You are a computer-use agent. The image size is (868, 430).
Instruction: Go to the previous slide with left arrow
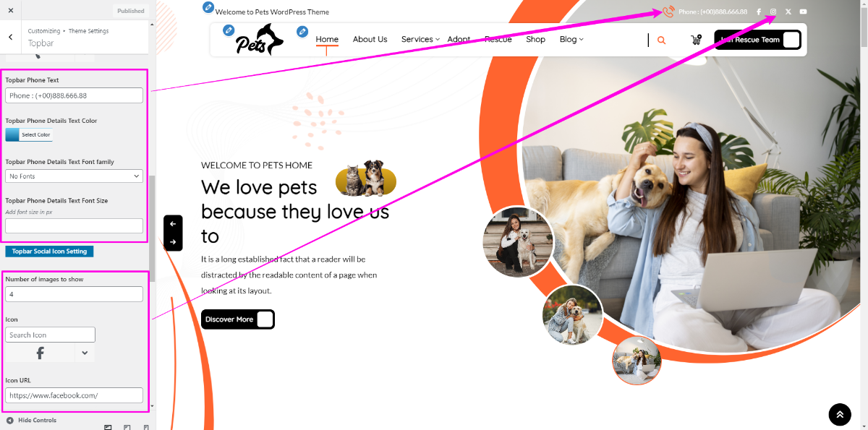click(x=173, y=224)
